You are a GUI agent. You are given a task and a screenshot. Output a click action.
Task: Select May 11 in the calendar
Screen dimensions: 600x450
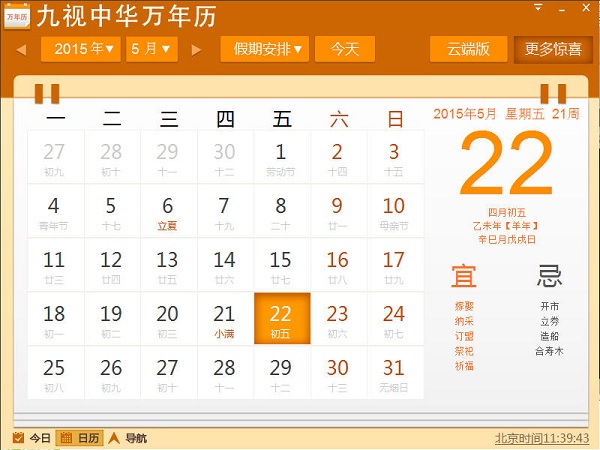point(55,265)
